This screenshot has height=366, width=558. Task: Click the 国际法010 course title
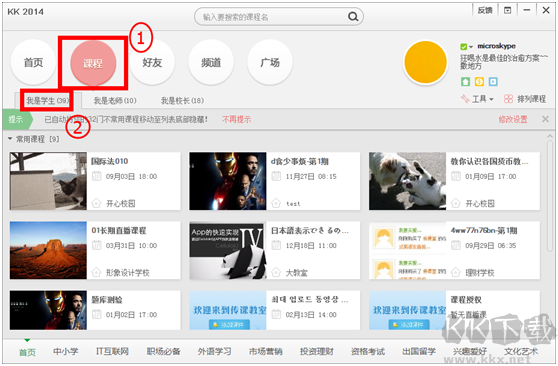[x=109, y=161]
